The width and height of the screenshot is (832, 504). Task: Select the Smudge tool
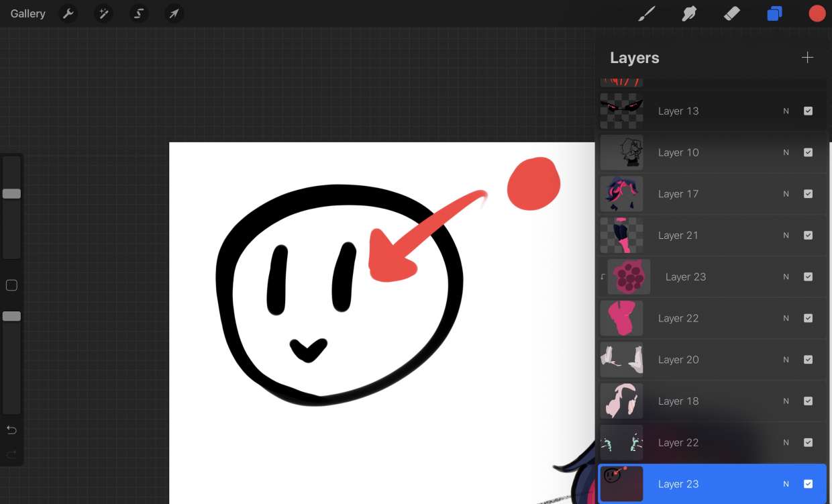pos(689,13)
